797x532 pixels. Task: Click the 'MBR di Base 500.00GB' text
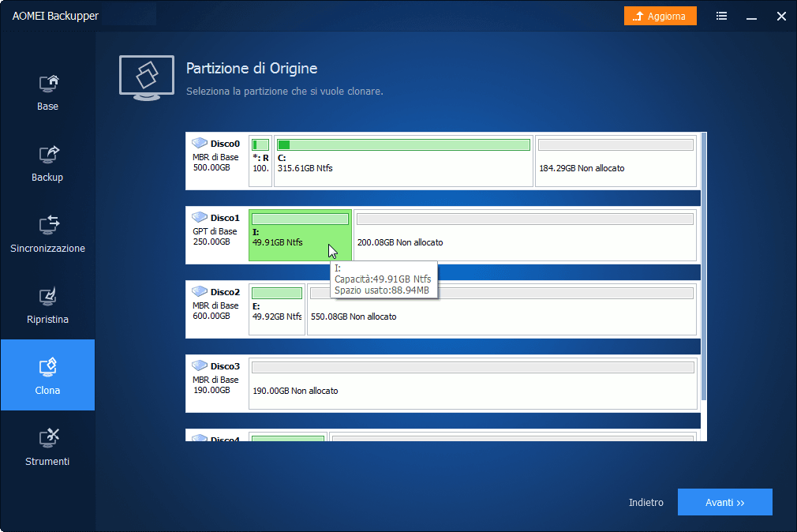coord(215,163)
